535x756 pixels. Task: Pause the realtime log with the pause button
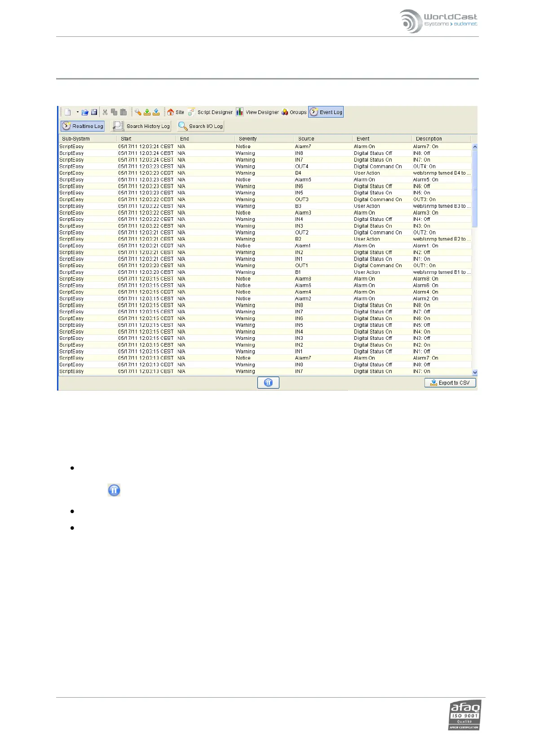click(x=268, y=382)
